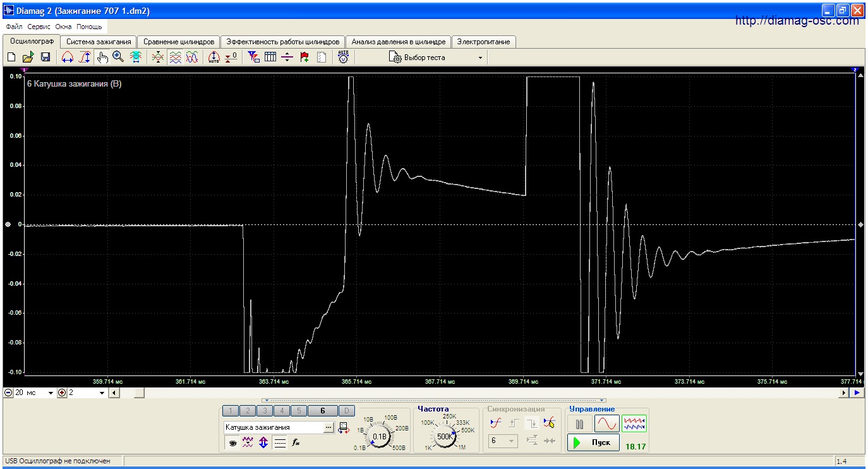This screenshot has height=469, width=868.
Task: Click the frequency knob showing 500K
Action: [445, 437]
